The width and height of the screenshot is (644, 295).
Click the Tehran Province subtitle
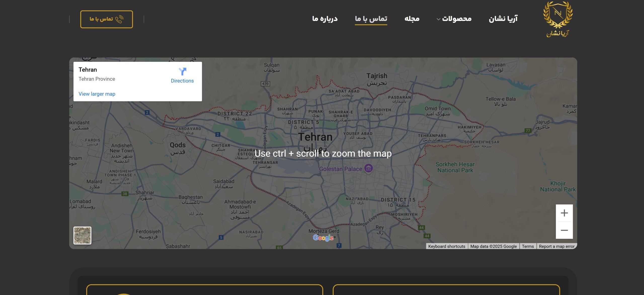(97, 79)
